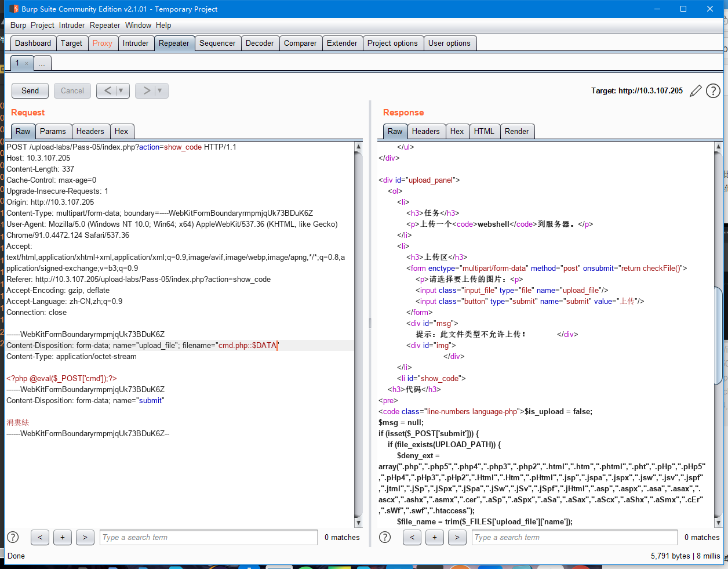728x569 pixels.
Task: Go to previous match in request search
Action: pos(40,537)
